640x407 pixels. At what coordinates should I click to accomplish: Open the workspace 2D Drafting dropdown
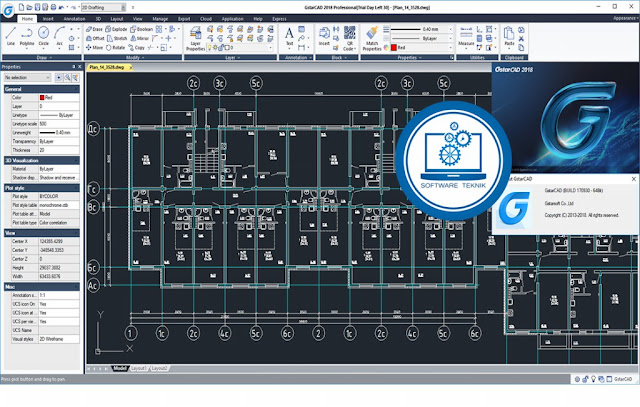tap(103, 7)
